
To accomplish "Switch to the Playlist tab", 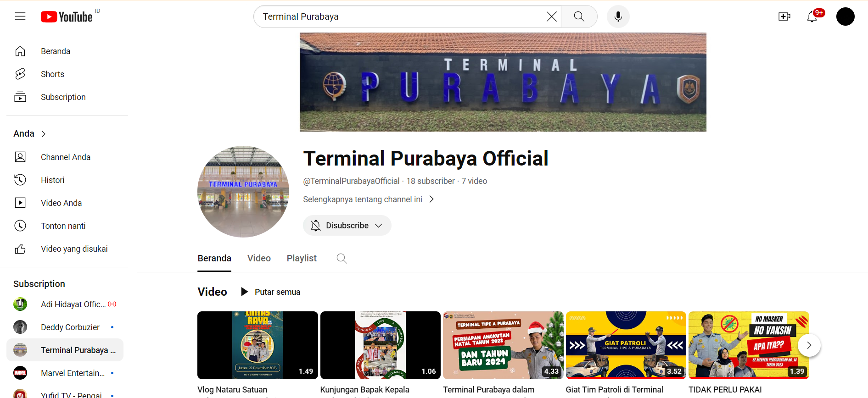I will click(x=302, y=259).
